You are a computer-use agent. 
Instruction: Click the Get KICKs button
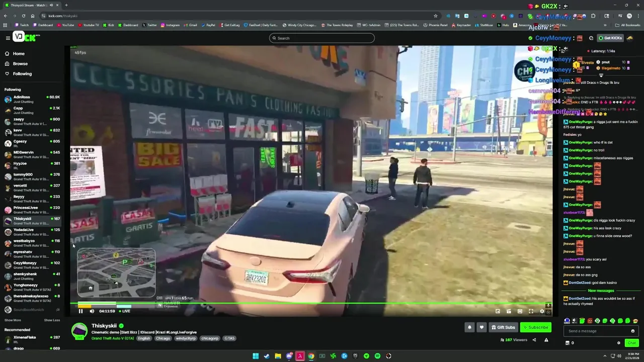point(610,38)
